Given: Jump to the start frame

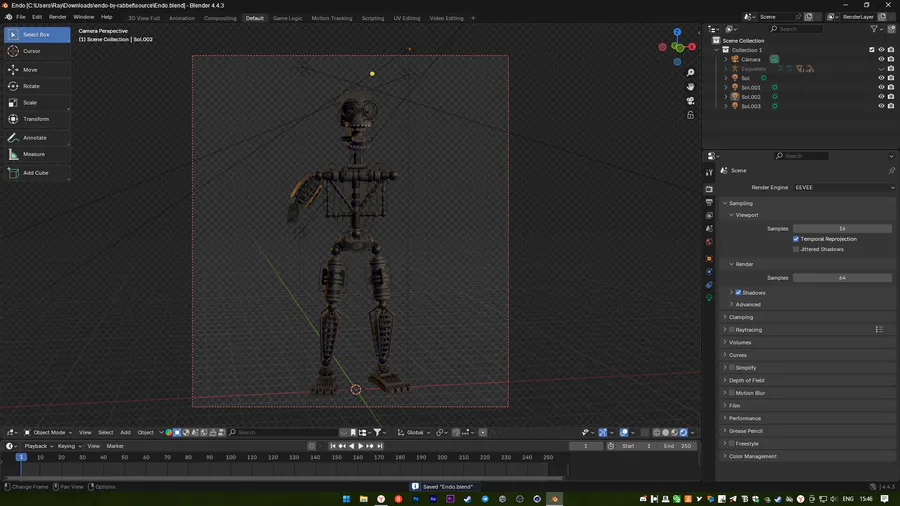Looking at the screenshot, I should [332, 446].
